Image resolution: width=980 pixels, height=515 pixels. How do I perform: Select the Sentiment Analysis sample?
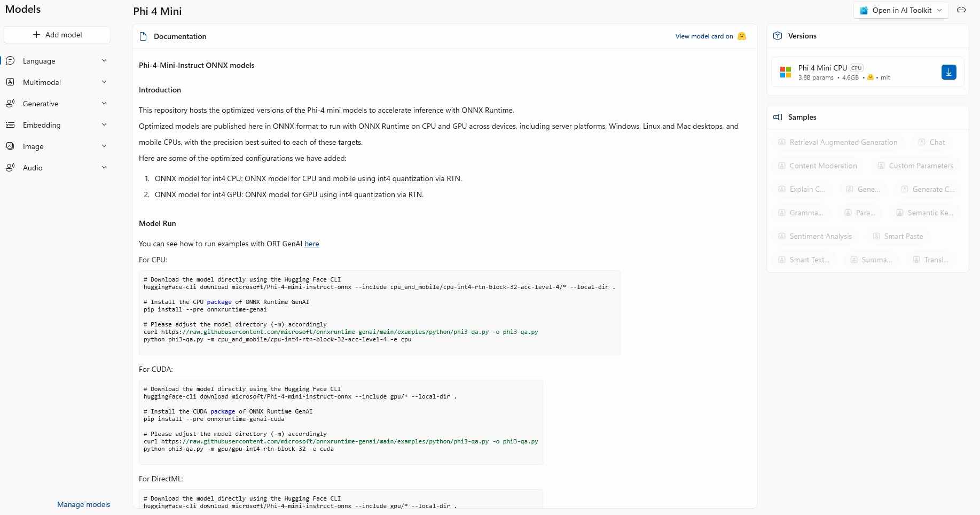815,236
